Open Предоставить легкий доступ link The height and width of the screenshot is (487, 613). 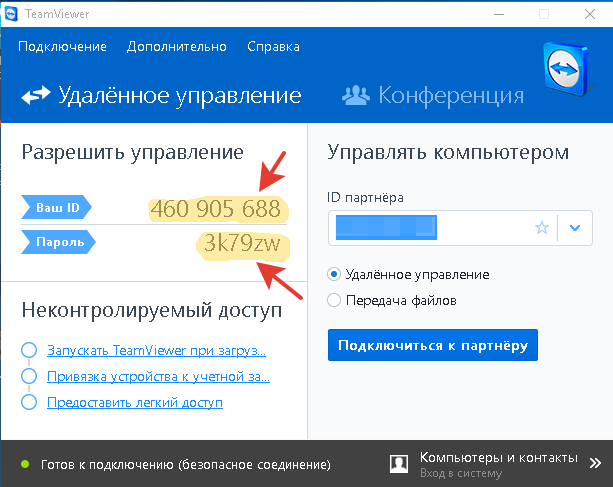coord(135,402)
